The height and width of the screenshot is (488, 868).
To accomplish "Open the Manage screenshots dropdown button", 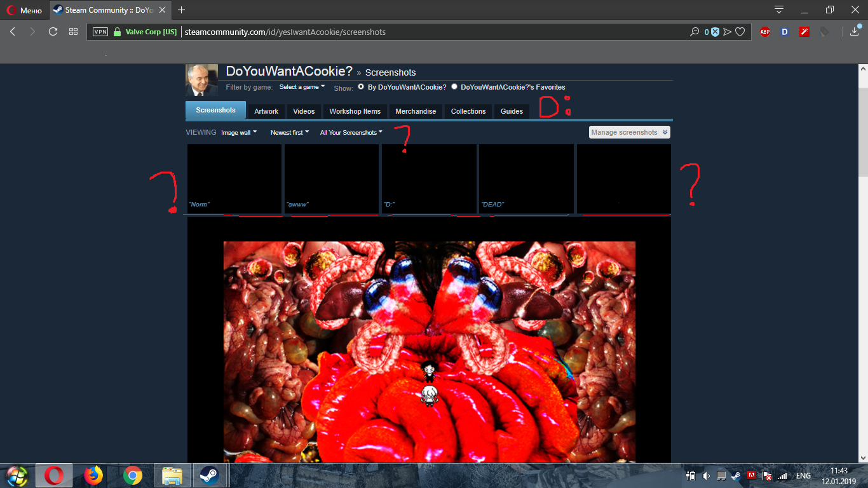I will (630, 132).
